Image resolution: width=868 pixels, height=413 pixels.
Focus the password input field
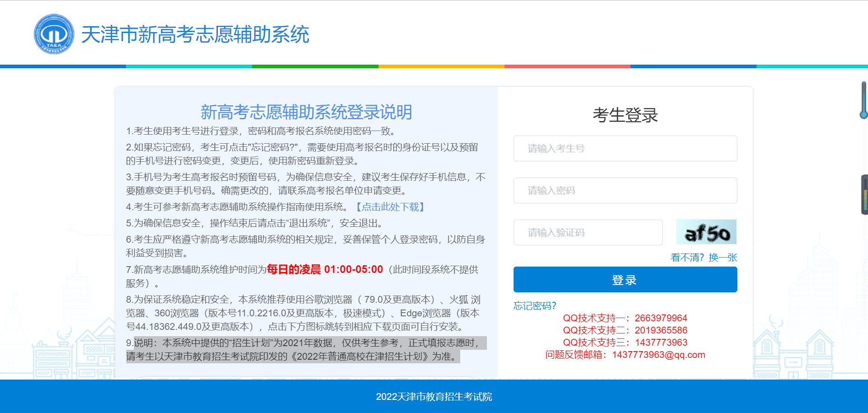click(x=625, y=191)
